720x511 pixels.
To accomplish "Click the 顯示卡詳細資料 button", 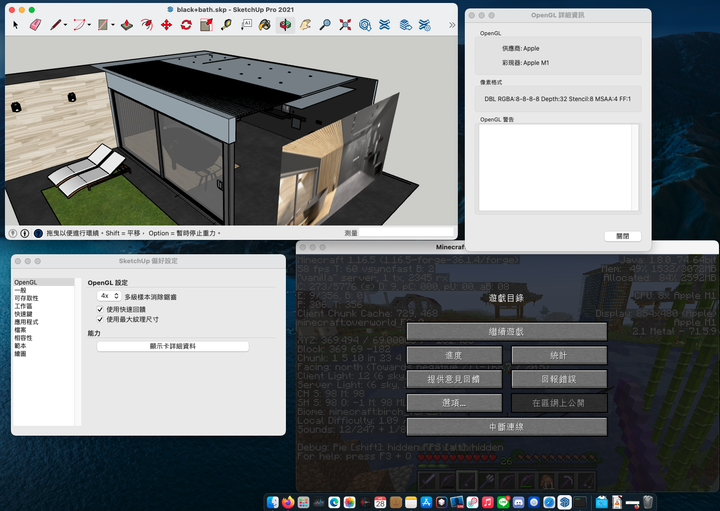I will [x=173, y=346].
